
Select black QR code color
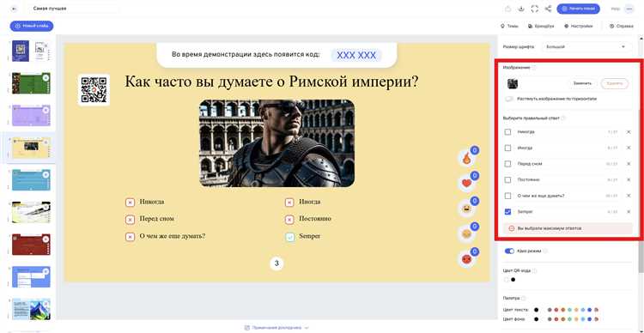[513, 280]
